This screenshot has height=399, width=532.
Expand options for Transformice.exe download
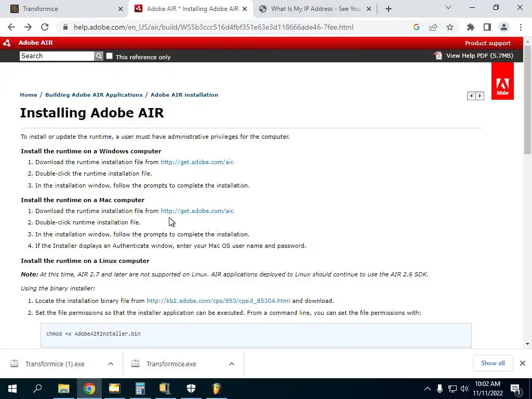click(232, 364)
